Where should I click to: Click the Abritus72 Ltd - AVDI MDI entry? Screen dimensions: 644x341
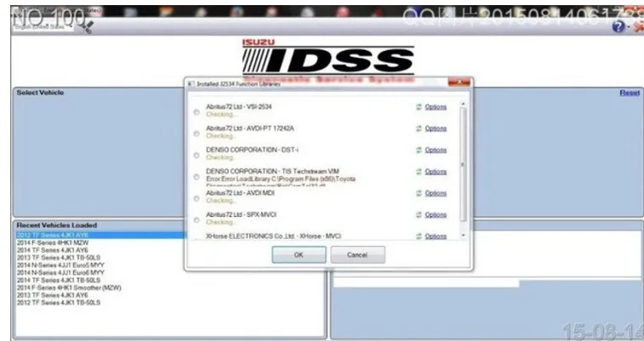[240, 193]
